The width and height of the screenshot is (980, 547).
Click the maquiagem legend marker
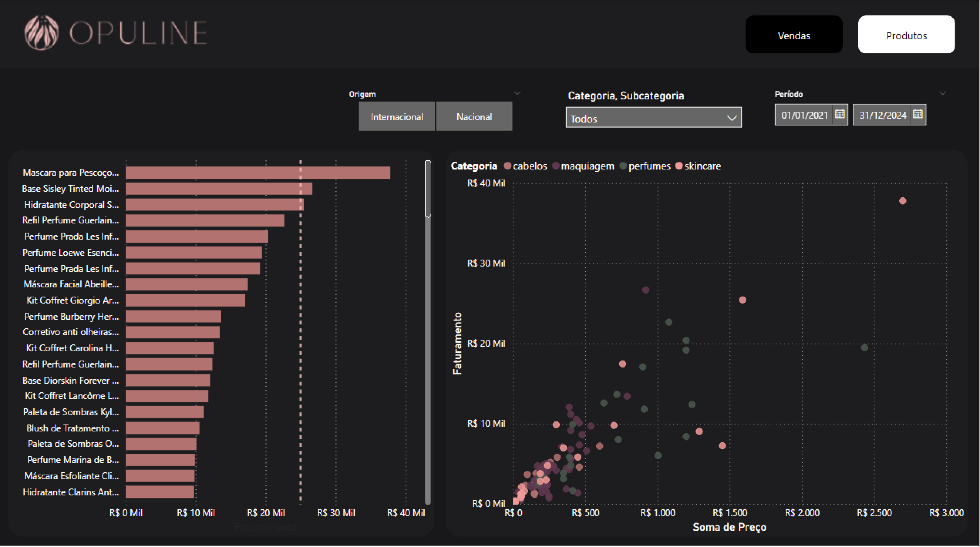click(556, 166)
